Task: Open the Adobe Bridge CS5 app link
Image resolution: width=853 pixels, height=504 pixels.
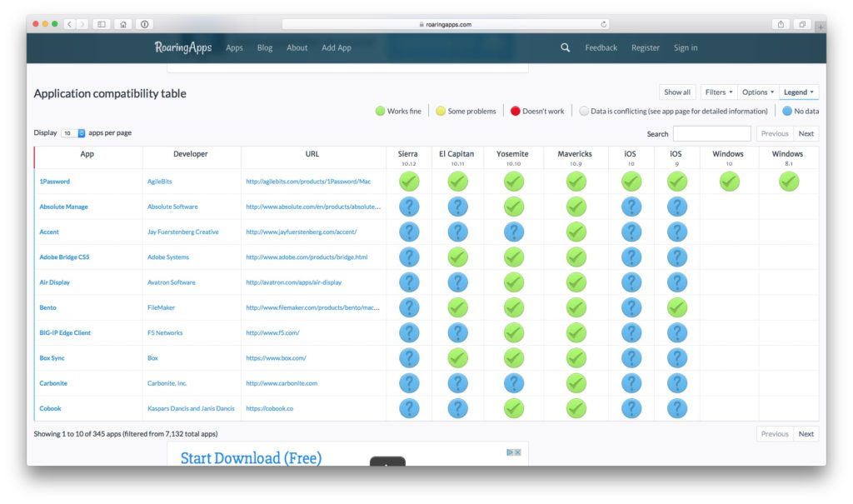Action: (x=64, y=257)
